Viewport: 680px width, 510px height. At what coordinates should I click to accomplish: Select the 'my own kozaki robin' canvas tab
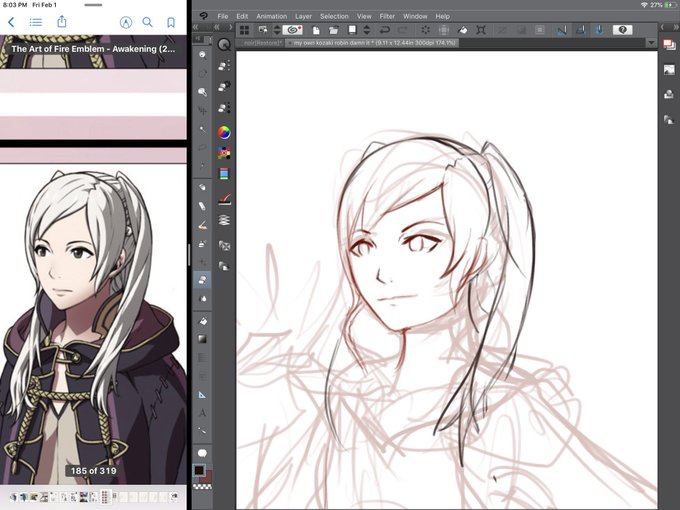tap(373, 43)
